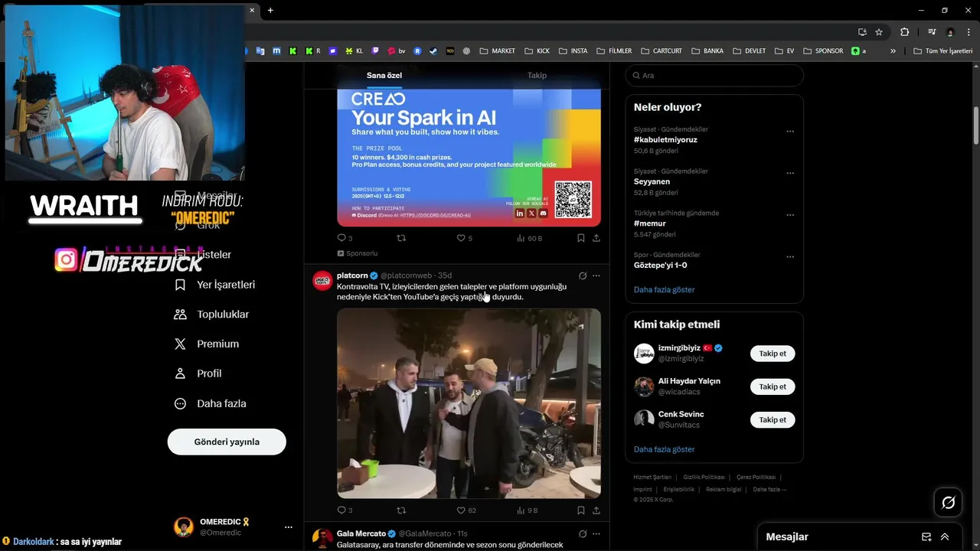Viewport: 980px width, 551px height.
Task: Open options for Göztepe'yi 1-0 trend
Action: 790,257
